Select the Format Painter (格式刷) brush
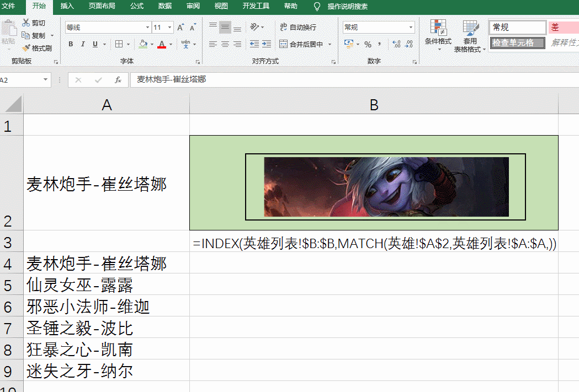Viewport: 579px width, 392px height. tap(26, 48)
